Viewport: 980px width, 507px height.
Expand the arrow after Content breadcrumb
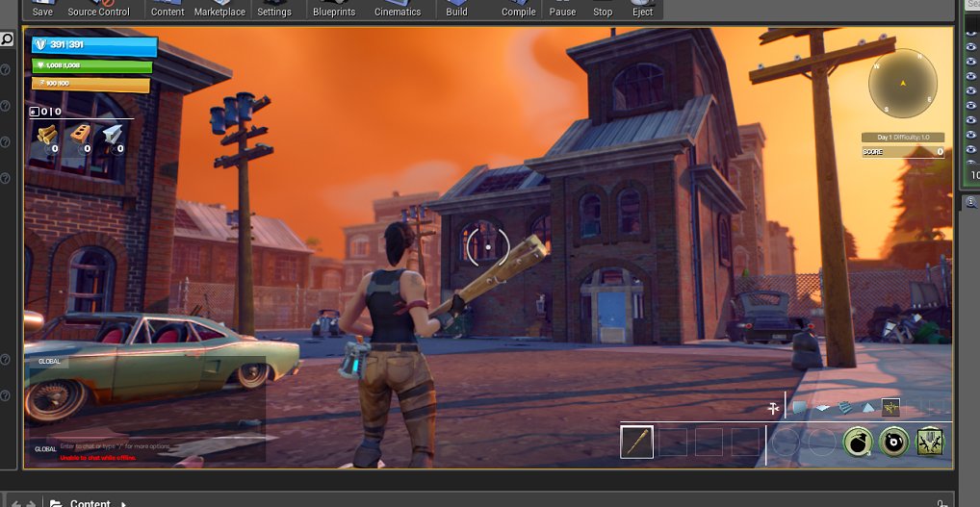point(123,503)
